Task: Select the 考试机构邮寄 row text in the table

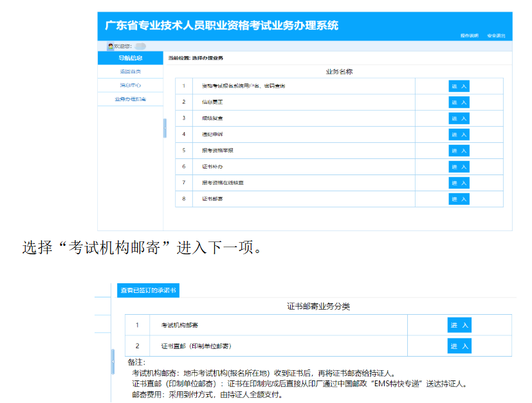Action: point(179,325)
